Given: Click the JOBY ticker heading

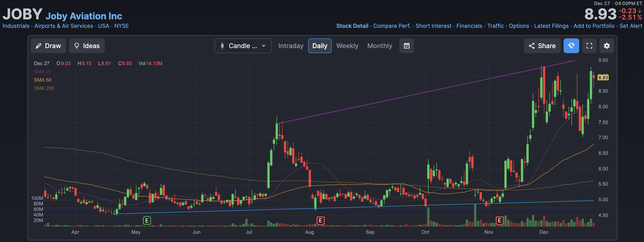Looking at the screenshot, I should coord(23,14).
